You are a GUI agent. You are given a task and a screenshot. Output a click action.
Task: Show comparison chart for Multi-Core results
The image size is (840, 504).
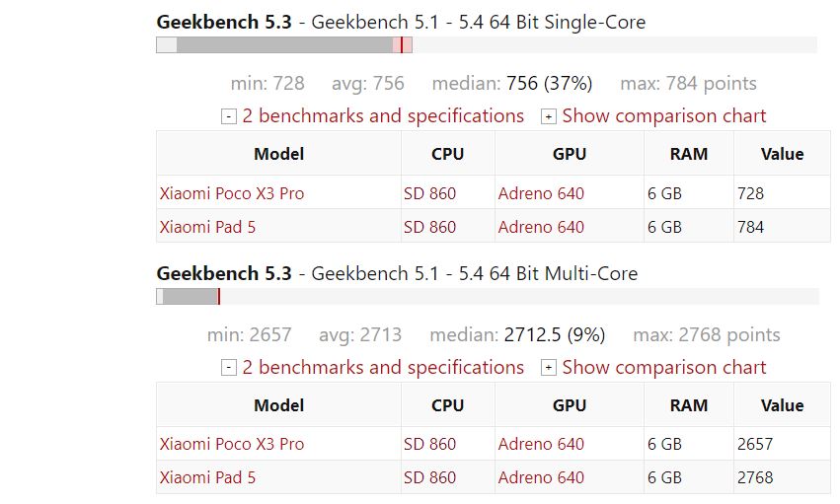[x=663, y=368]
